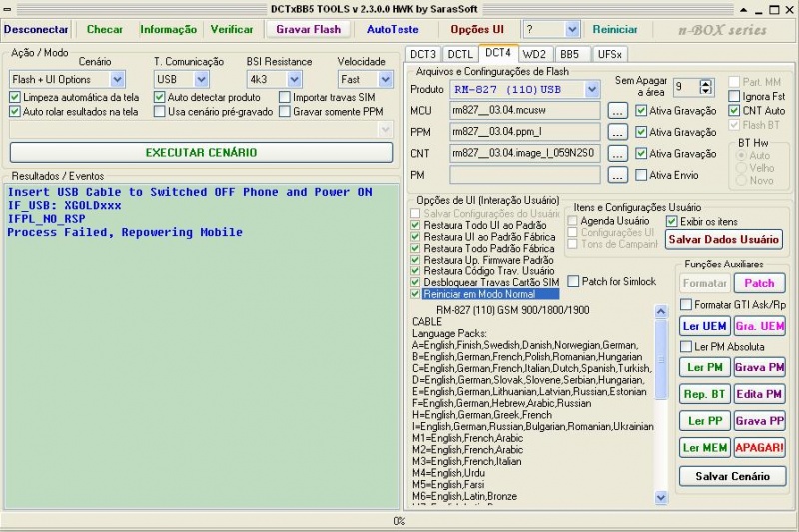Screen dimensions: 799x532
Task: Increase Sem Apagar a área value with up arrow
Action: [x=705, y=84]
